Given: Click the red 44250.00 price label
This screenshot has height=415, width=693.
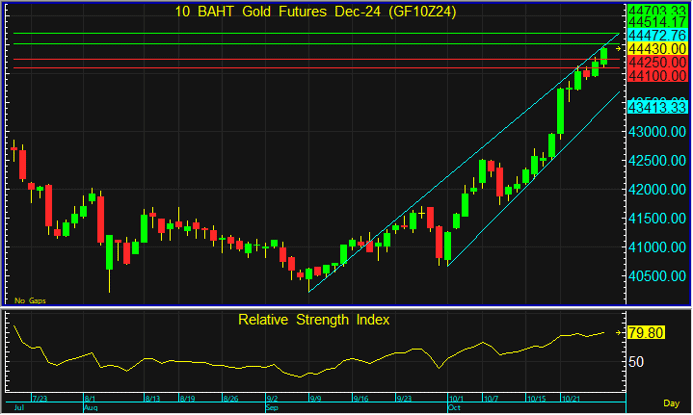Looking at the screenshot, I should coord(659,62).
